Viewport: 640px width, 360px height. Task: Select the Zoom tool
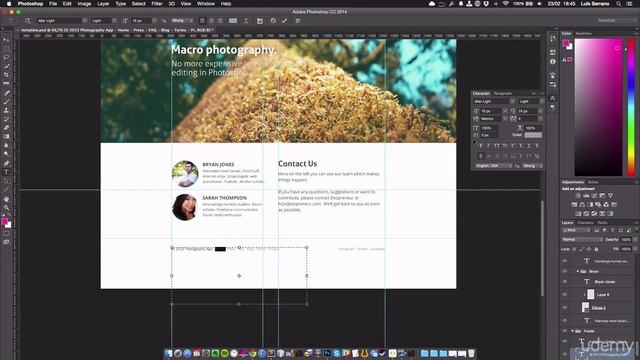click(x=6, y=207)
